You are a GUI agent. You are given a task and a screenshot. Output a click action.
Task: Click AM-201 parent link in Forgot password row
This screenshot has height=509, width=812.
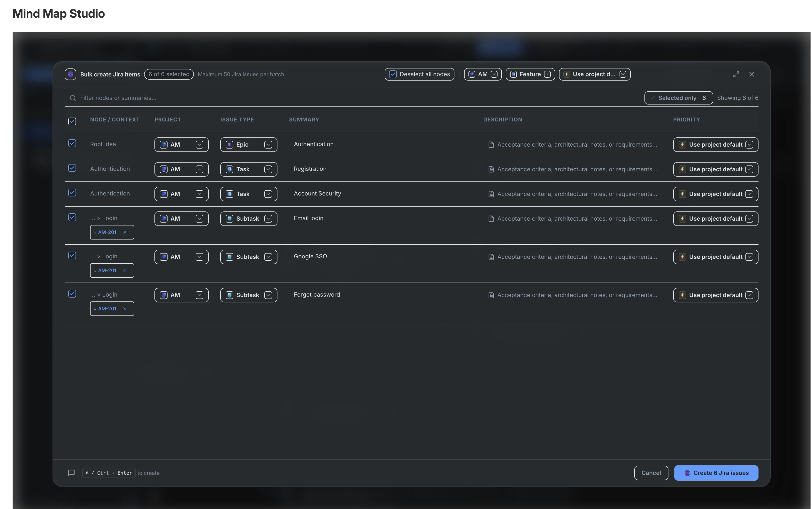[107, 309]
